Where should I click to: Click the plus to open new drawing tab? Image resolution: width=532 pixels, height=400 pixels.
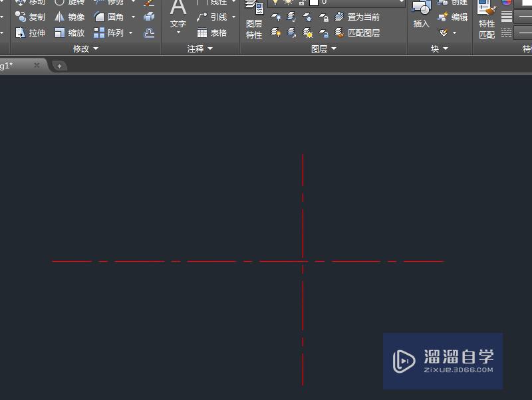[x=60, y=66]
